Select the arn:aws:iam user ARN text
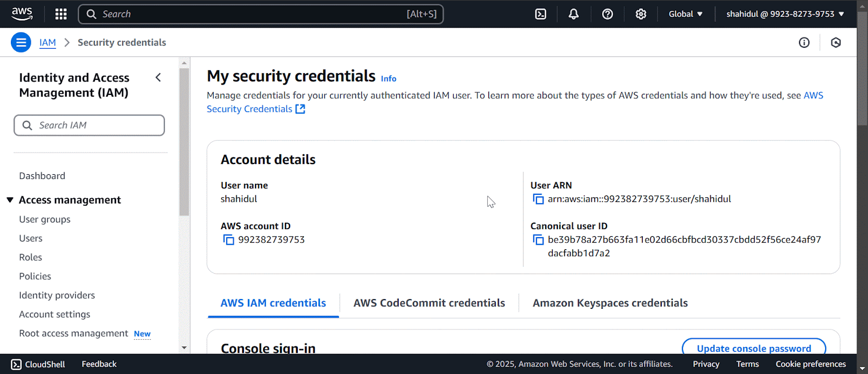The image size is (868, 374). pos(640,199)
